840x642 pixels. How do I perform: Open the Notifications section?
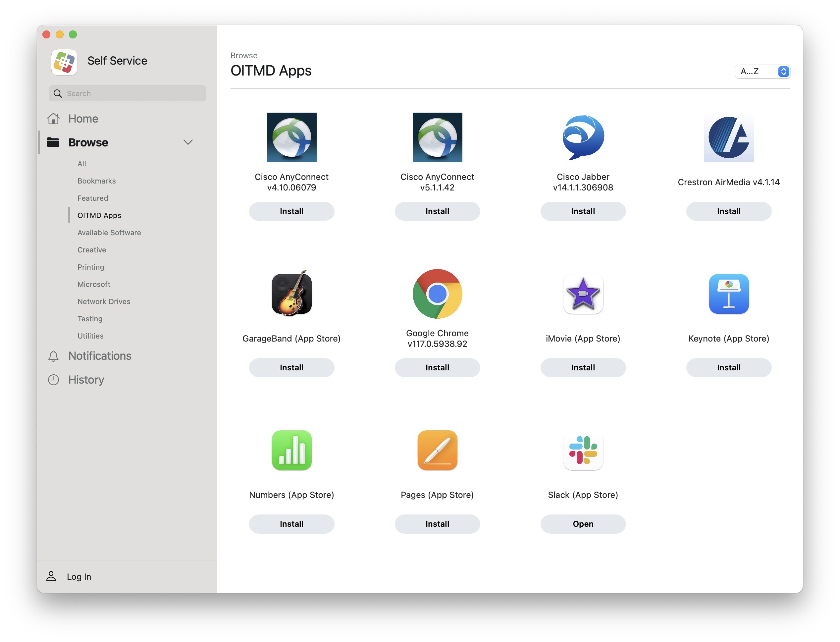coord(100,356)
